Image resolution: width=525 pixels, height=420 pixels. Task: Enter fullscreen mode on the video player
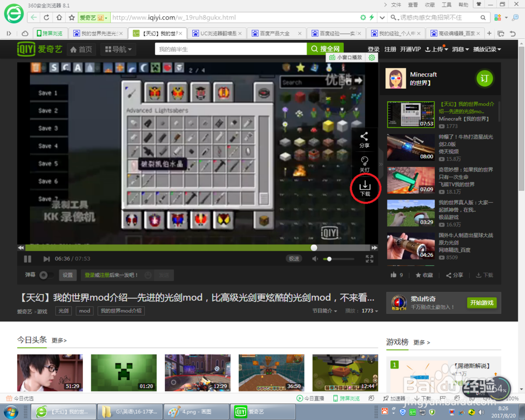coord(369,258)
